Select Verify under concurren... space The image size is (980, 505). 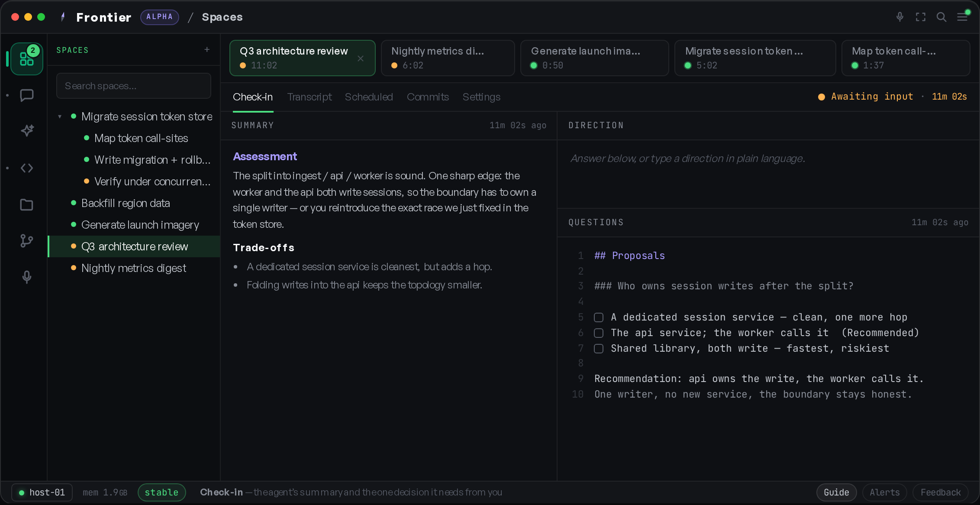pyautogui.click(x=134, y=181)
